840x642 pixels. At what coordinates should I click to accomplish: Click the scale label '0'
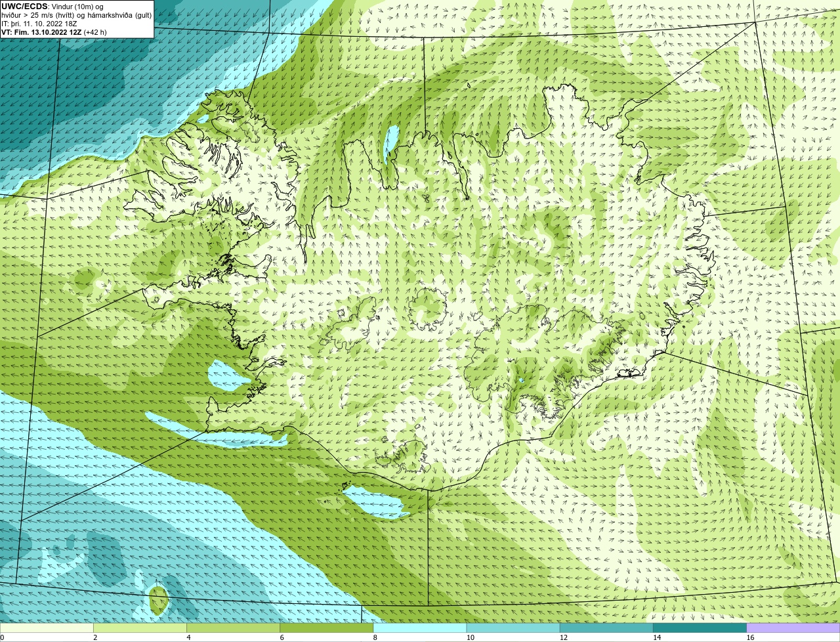click(3, 637)
